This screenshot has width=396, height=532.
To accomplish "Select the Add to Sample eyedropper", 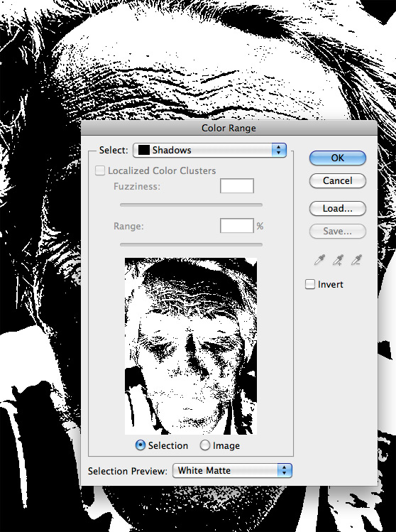I will pyautogui.click(x=338, y=260).
